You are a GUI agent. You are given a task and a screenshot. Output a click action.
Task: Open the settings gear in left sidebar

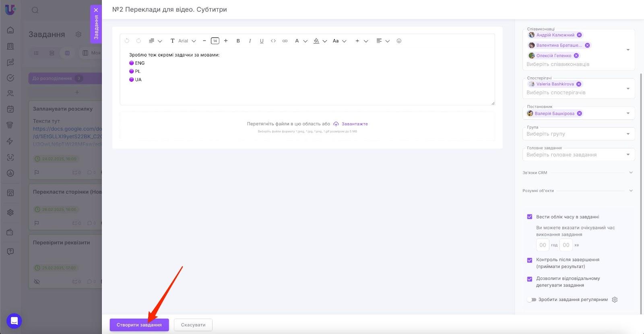pyautogui.click(x=10, y=212)
